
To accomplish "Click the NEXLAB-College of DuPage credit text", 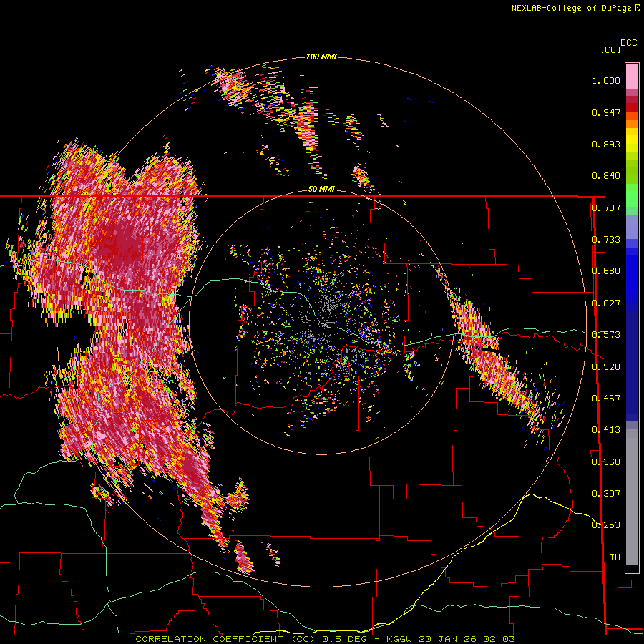I will click(571, 8).
